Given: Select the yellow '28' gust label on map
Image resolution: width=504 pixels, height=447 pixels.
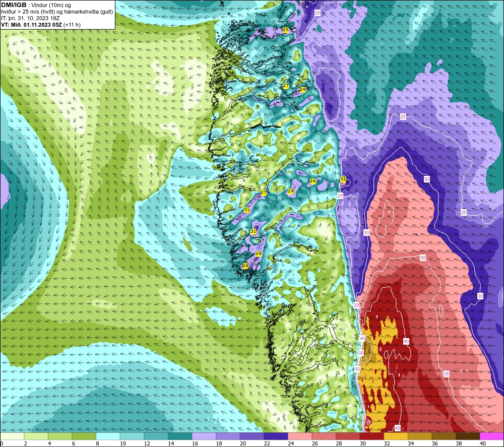Looking at the screenshot, I should click(245, 266).
